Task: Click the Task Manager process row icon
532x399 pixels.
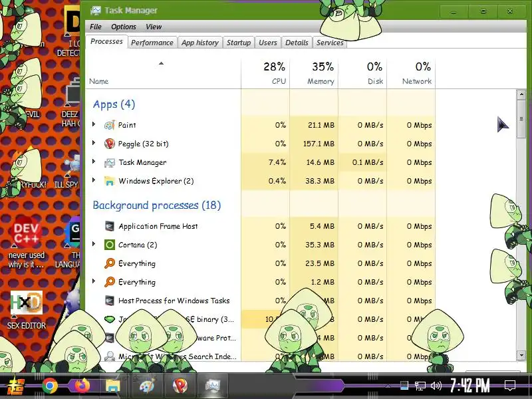Action: pos(110,162)
